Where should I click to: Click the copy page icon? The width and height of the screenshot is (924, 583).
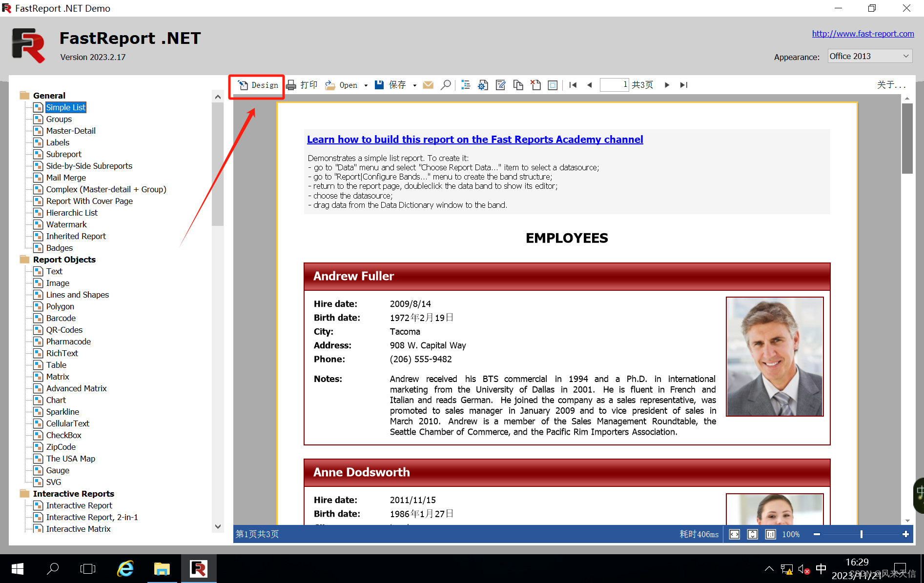tap(518, 84)
